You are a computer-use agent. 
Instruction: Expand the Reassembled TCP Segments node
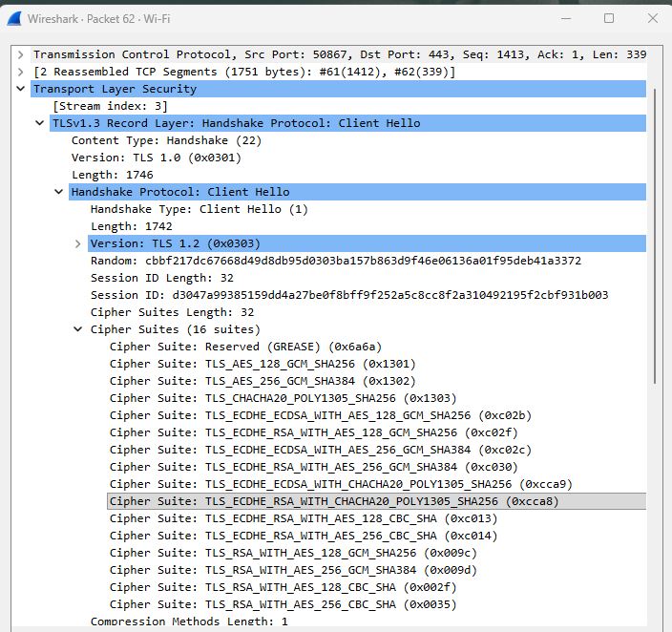pyautogui.click(x=21, y=72)
